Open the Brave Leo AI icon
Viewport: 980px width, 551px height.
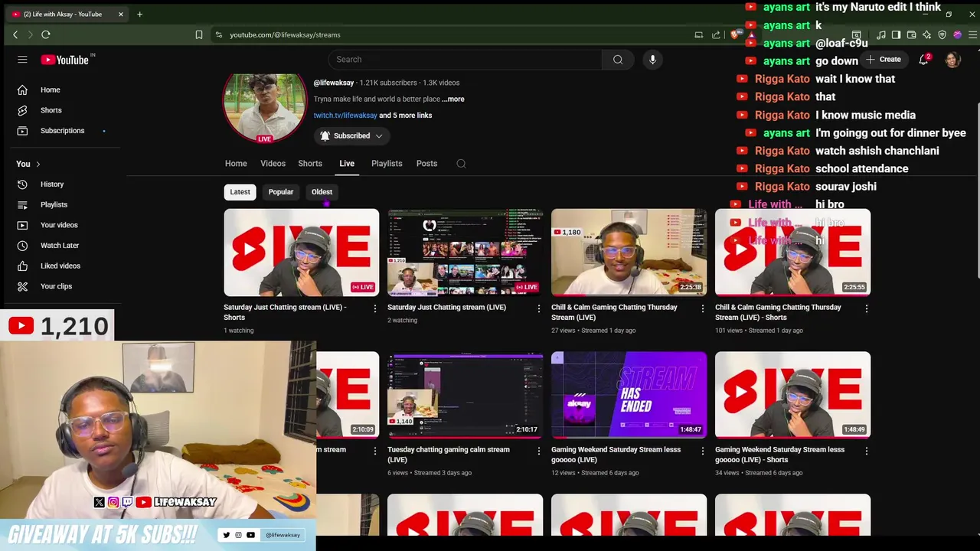tap(927, 34)
